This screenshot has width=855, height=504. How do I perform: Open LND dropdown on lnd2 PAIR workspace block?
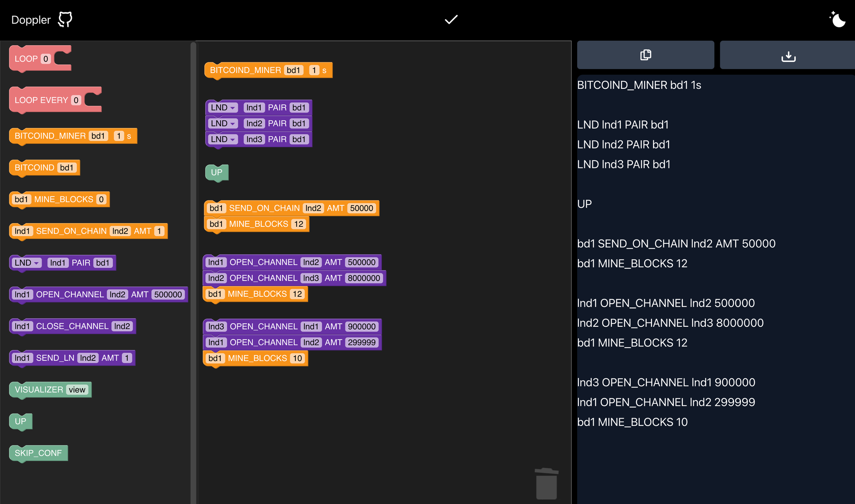tap(223, 123)
